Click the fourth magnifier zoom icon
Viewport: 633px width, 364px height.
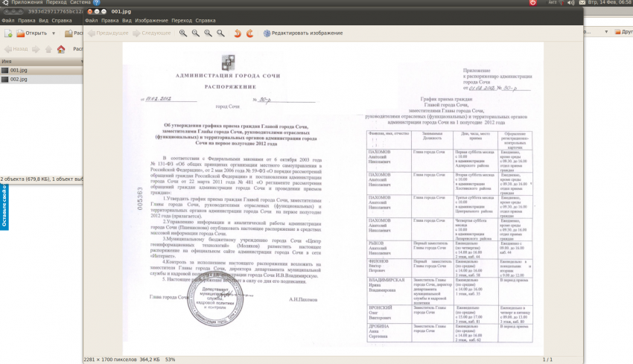(220, 33)
